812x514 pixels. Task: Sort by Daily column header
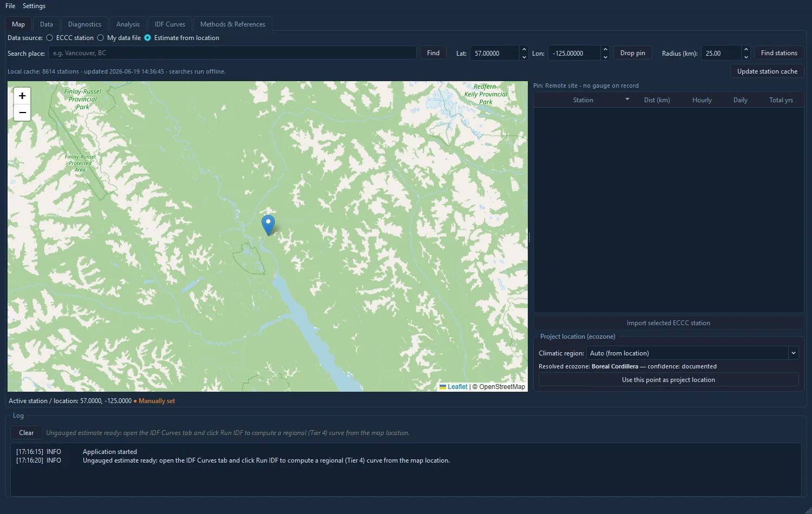[741, 100]
